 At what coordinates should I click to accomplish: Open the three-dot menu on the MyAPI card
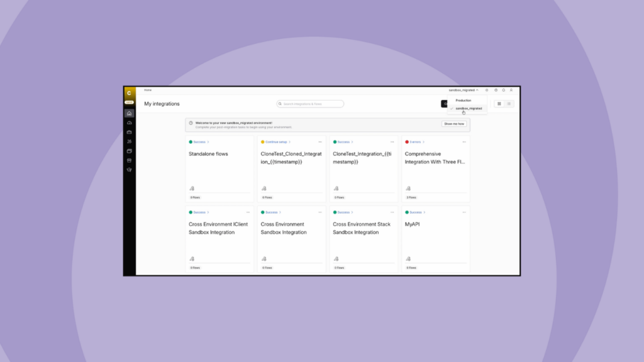(x=464, y=212)
